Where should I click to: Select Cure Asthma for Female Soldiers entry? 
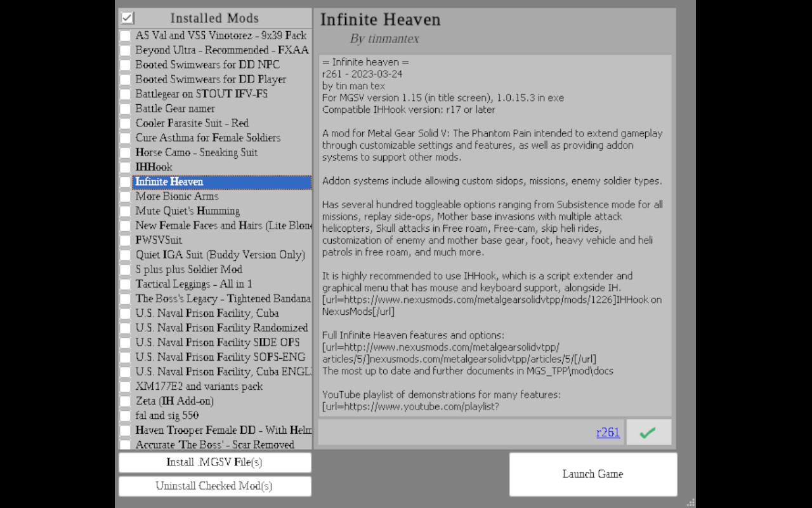coord(208,138)
